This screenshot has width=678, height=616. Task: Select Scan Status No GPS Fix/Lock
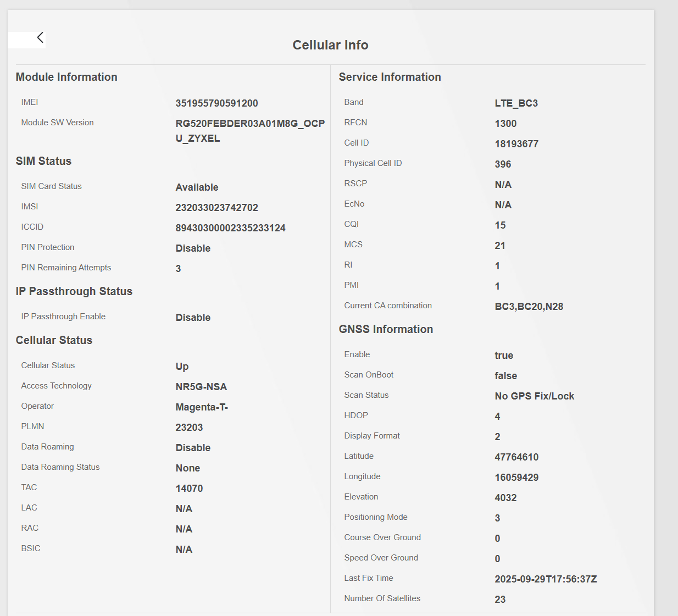[x=534, y=396]
